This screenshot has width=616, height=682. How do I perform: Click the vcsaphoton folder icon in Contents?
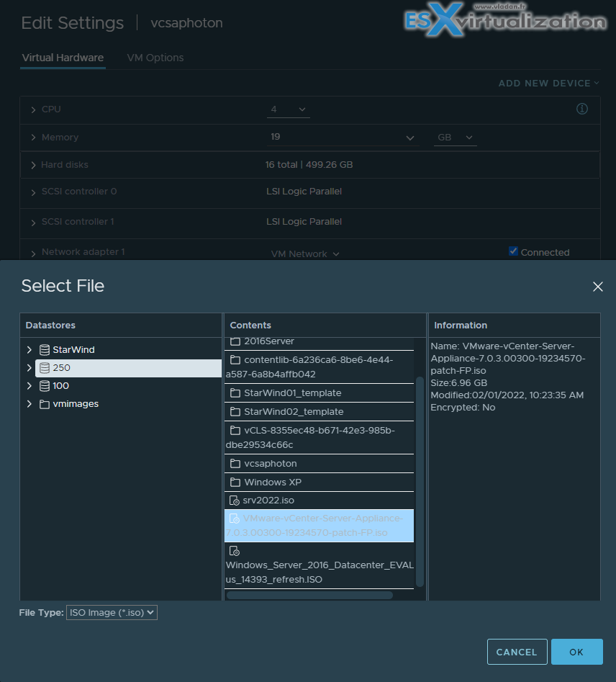click(235, 463)
